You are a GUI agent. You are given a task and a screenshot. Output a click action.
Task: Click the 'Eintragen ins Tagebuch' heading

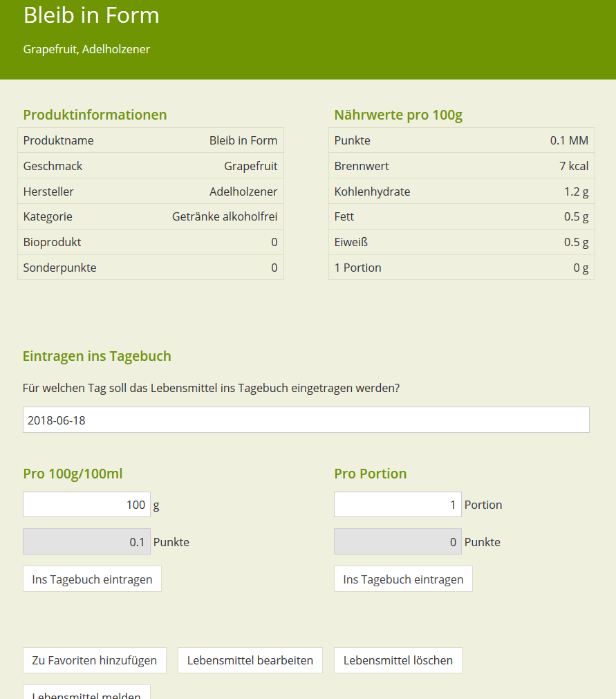pyautogui.click(x=97, y=356)
